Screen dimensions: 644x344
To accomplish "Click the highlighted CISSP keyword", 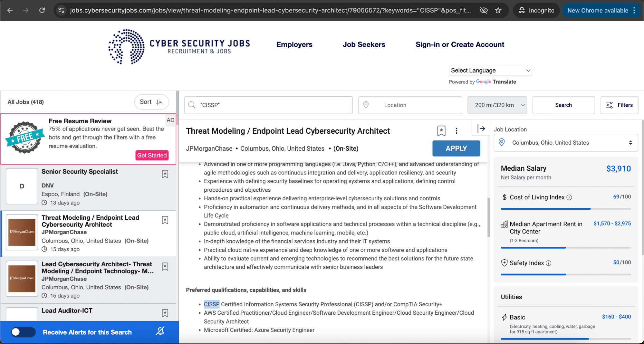I will pos(212,304).
